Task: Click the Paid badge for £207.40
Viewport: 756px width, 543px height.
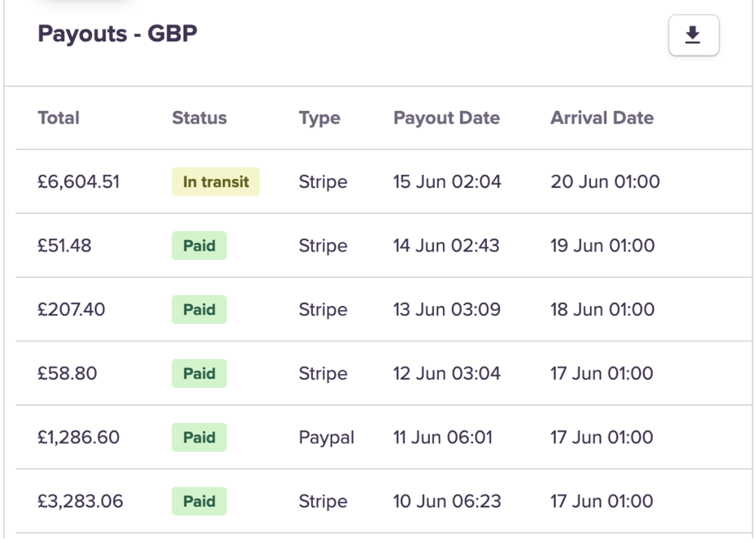Action: tap(199, 310)
